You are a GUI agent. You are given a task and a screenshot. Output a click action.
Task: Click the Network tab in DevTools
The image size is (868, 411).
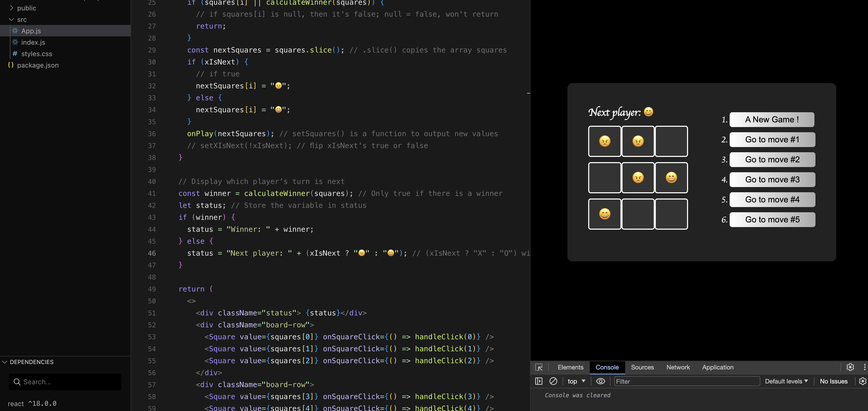click(x=678, y=366)
